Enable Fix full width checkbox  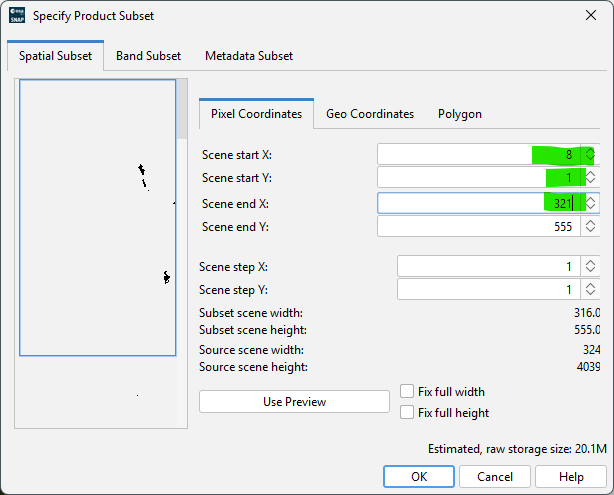407,392
